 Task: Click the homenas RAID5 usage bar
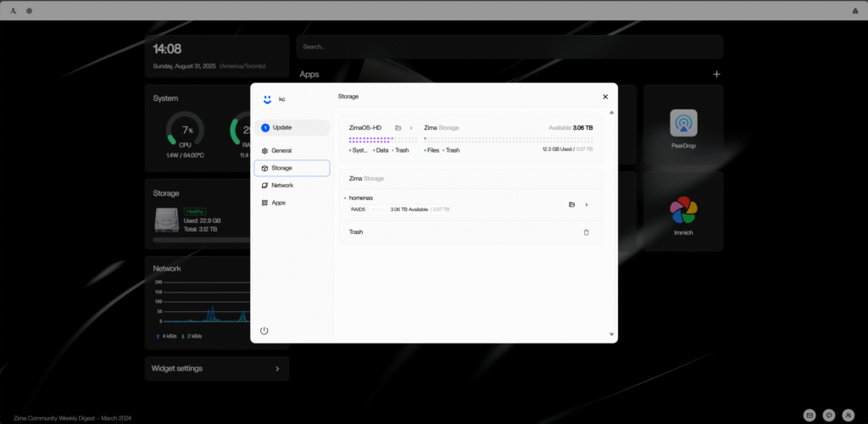pyautogui.click(x=379, y=209)
